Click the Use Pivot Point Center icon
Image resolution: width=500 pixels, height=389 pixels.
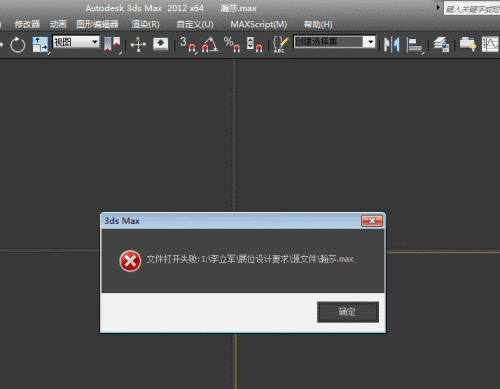[112, 44]
